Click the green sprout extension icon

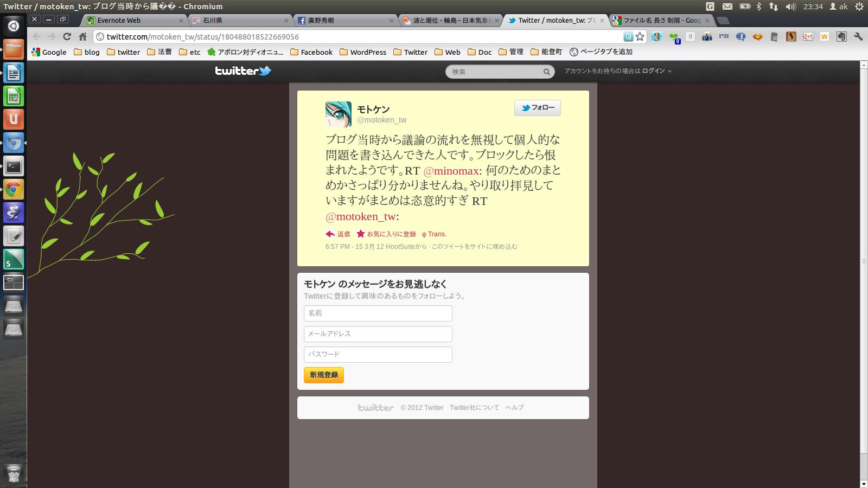pyautogui.click(x=674, y=37)
